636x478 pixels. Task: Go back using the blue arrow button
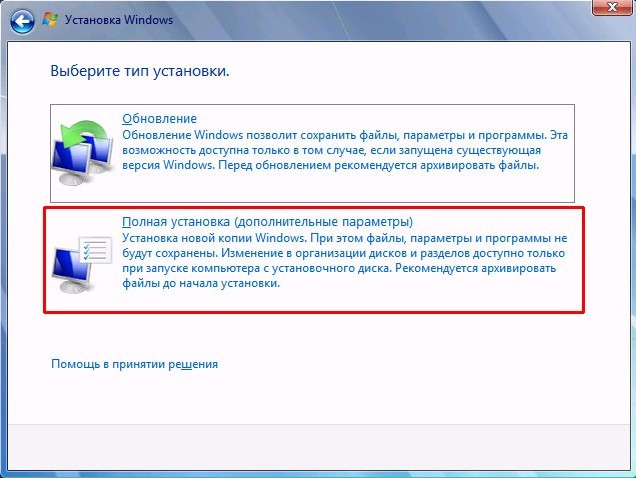coord(22,22)
